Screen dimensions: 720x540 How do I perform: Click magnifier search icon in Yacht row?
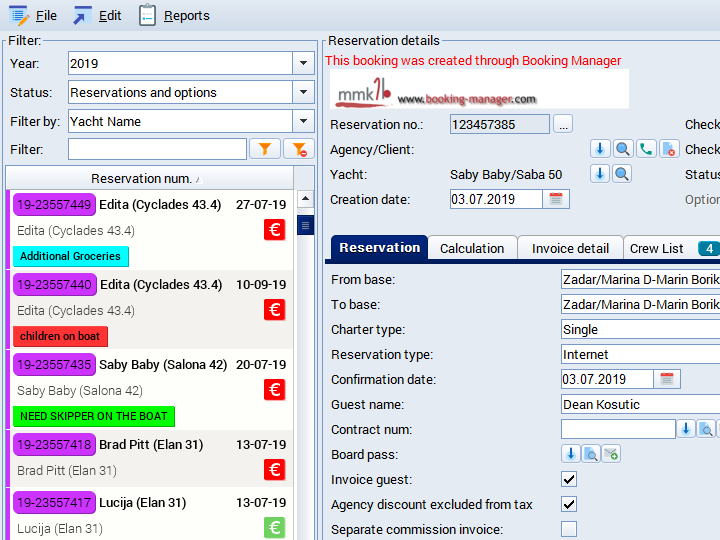(622, 174)
